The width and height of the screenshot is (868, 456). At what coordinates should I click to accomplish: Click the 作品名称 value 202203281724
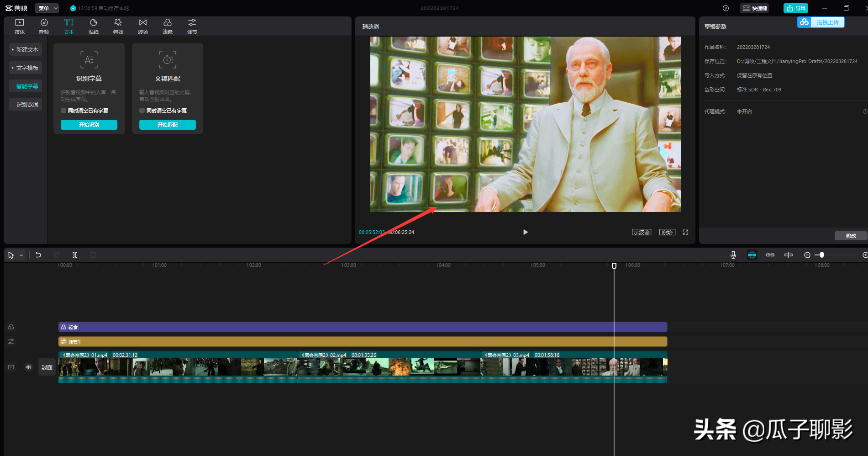753,47
